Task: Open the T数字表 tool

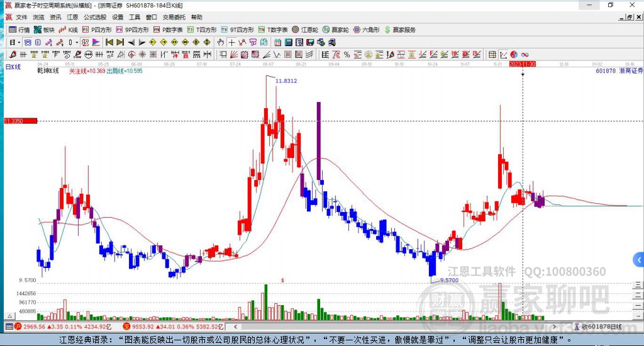Action: 273,30
